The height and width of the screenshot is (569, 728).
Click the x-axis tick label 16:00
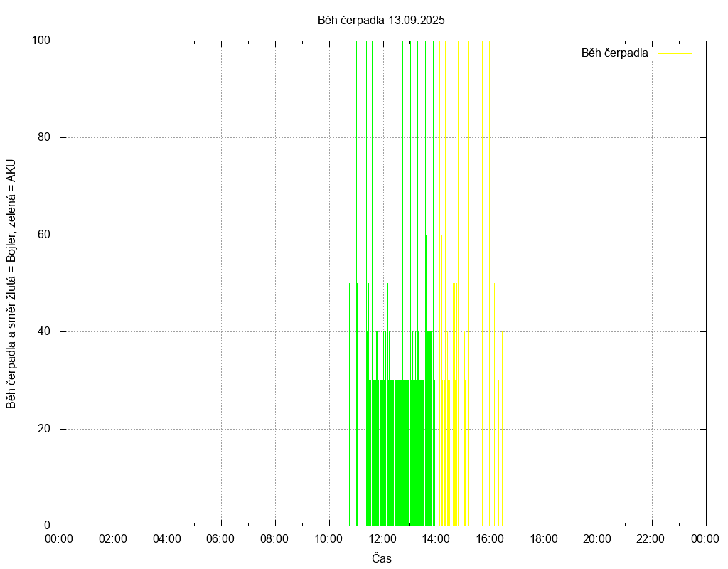coord(490,539)
